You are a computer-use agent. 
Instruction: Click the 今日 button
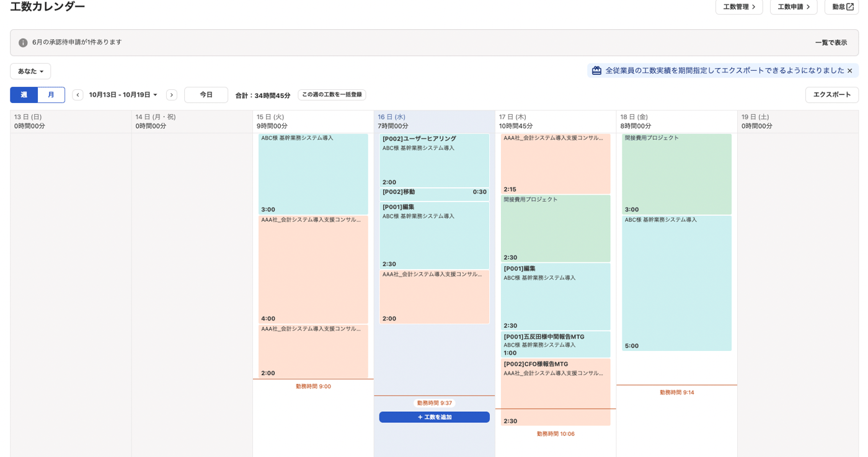tap(206, 95)
